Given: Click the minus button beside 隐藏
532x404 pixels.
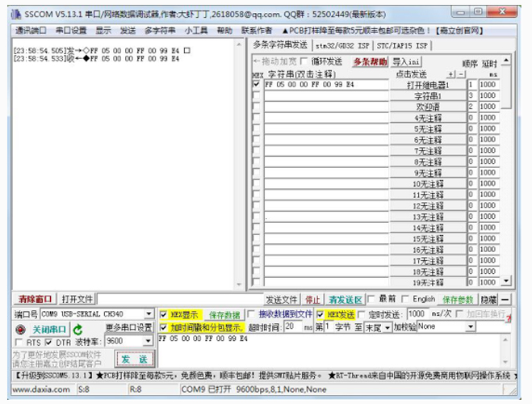Looking at the screenshot, I should click(505, 300).
